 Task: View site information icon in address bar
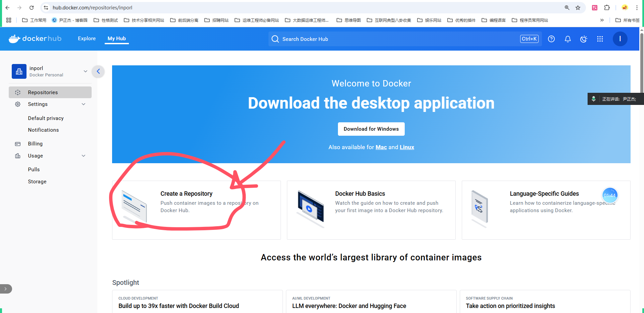tap(46, 7)
